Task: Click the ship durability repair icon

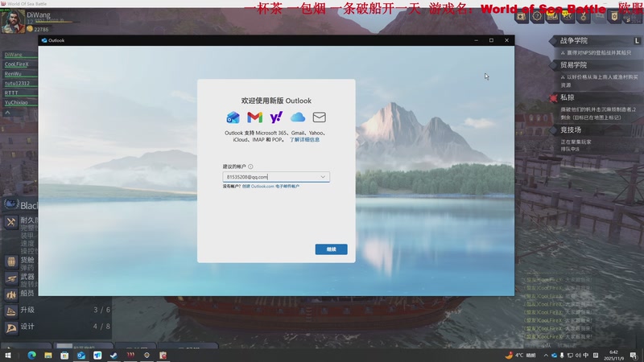Action: tap(11, 222)
